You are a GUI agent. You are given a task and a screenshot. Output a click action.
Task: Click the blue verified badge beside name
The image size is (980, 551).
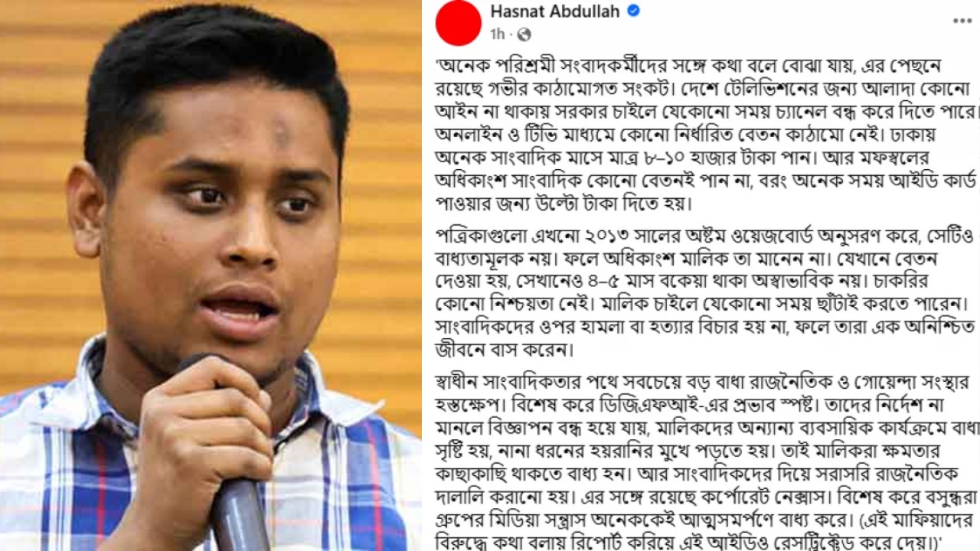(x=634, y=11)
